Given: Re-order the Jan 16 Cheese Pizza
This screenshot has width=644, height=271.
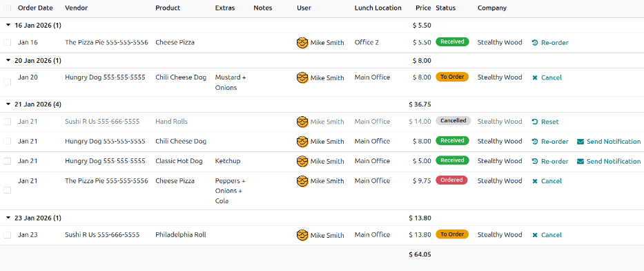Looking at the screenshot, I should [550, 43].
